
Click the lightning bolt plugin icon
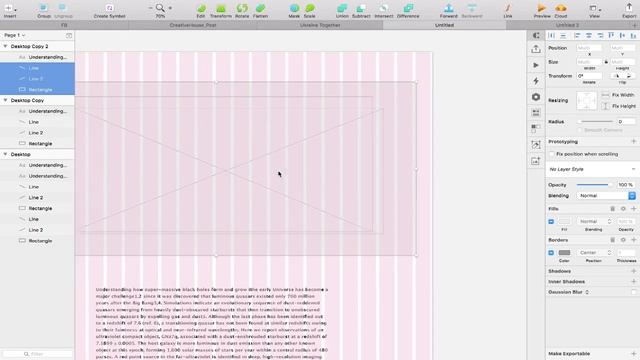(536, 81)
